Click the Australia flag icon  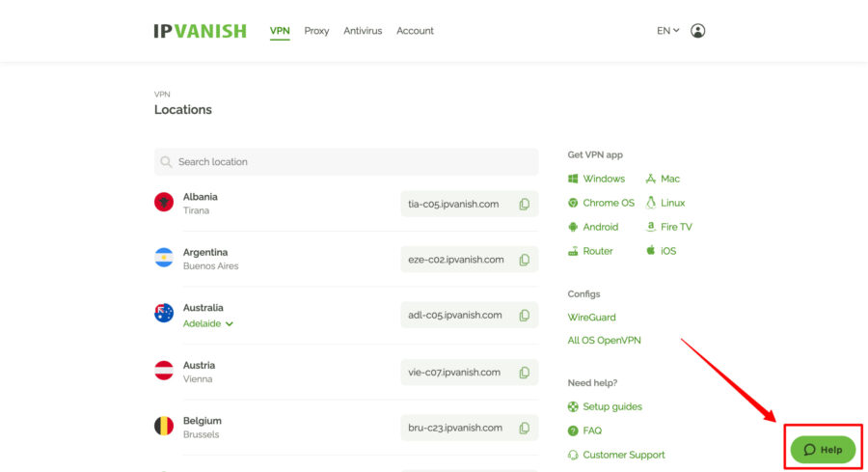(x=164, y=313)
